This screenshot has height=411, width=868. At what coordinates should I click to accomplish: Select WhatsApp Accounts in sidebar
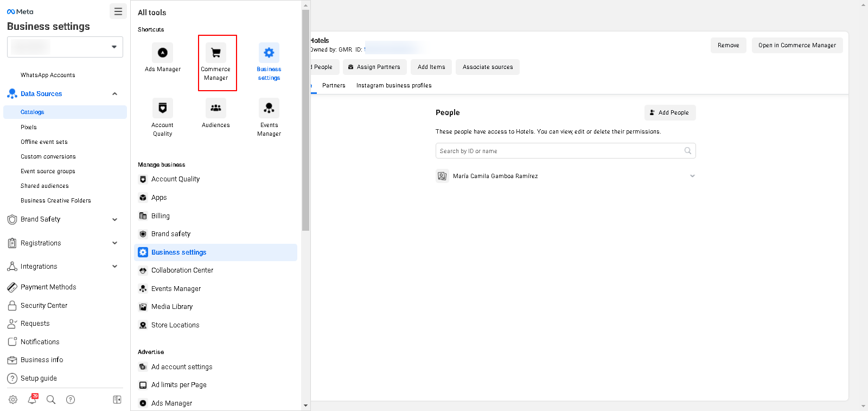pyautogui.click(x=48, y=75)
